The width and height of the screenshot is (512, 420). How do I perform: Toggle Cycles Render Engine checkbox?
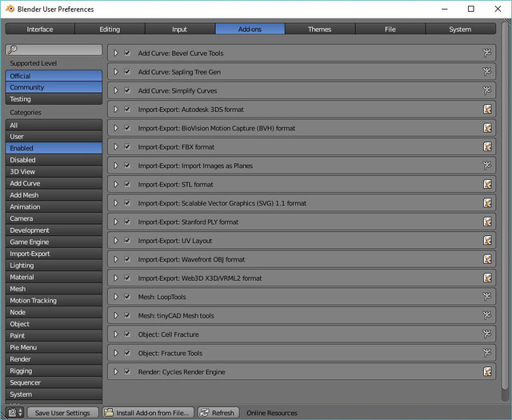(x=127, y=372)
